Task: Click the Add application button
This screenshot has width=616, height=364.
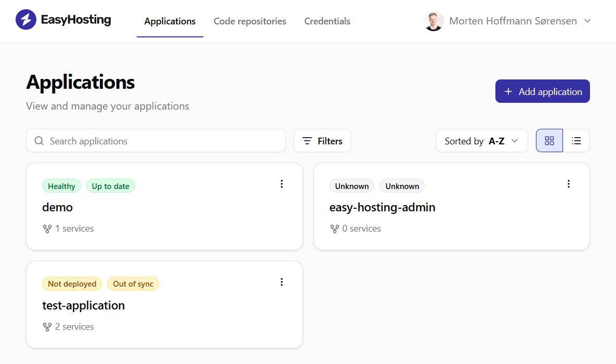Action: [542, 91]
